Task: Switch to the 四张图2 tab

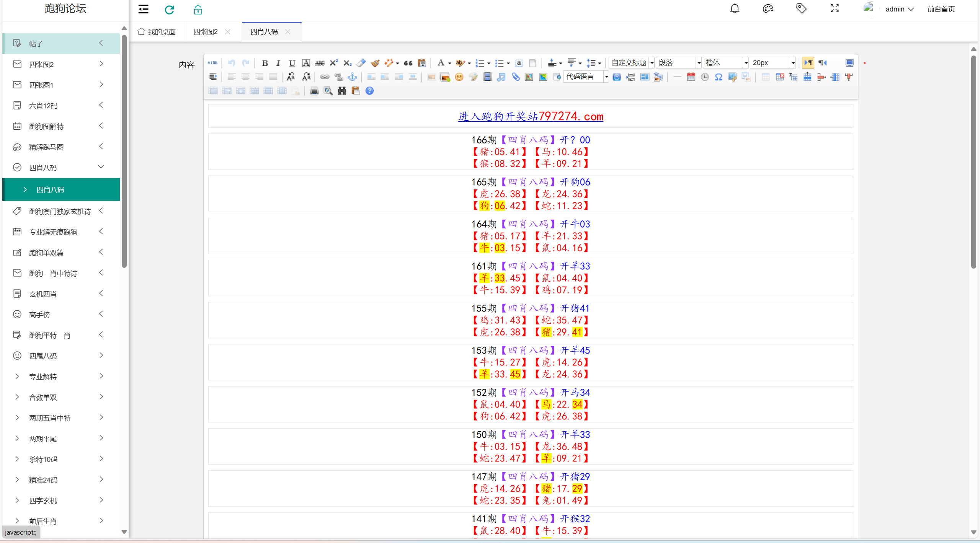Action: 206,32
